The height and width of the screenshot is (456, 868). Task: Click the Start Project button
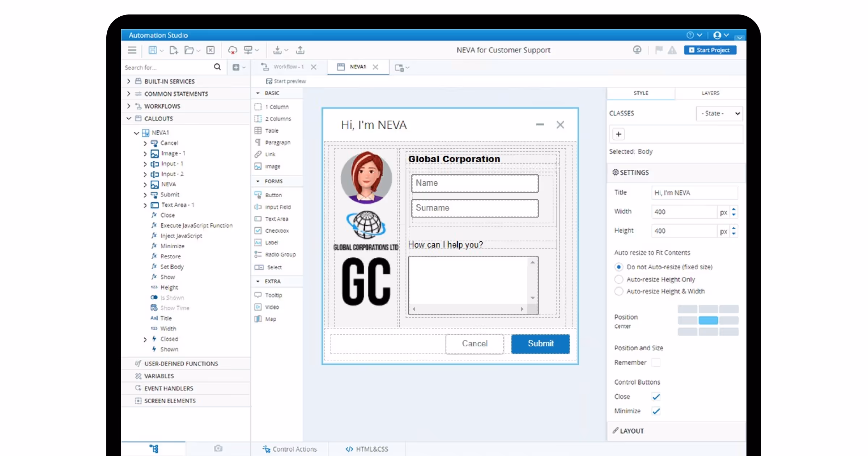pyautogui.click(x=710, y=50)
